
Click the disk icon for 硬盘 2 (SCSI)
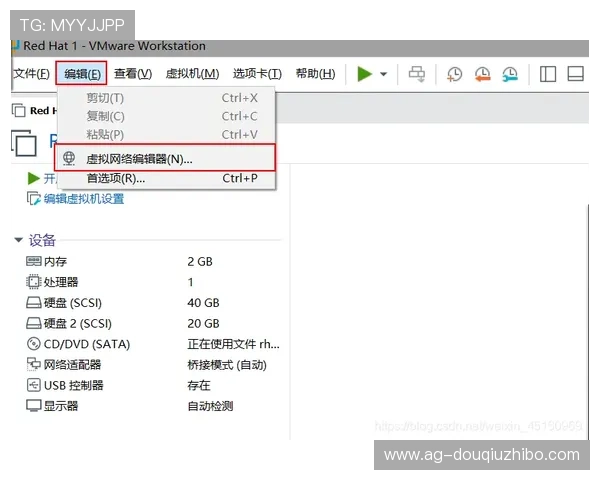[34, 323]
